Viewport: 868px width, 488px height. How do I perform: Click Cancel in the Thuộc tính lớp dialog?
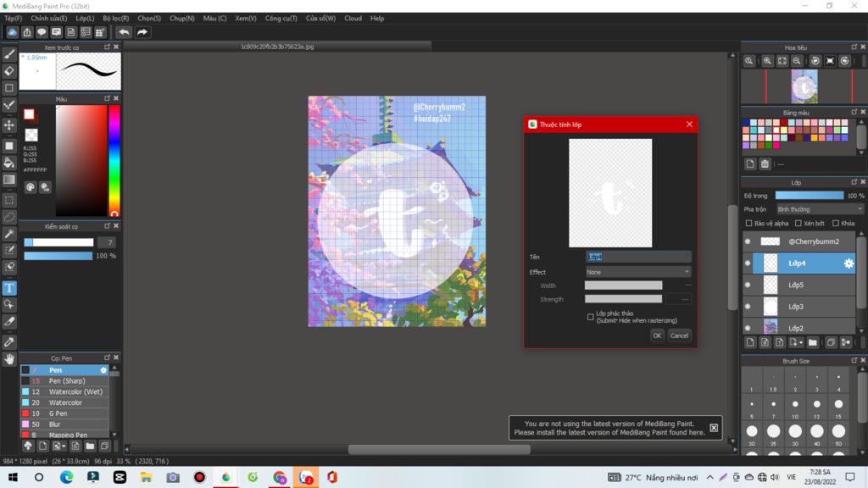[x=679, y=335]
